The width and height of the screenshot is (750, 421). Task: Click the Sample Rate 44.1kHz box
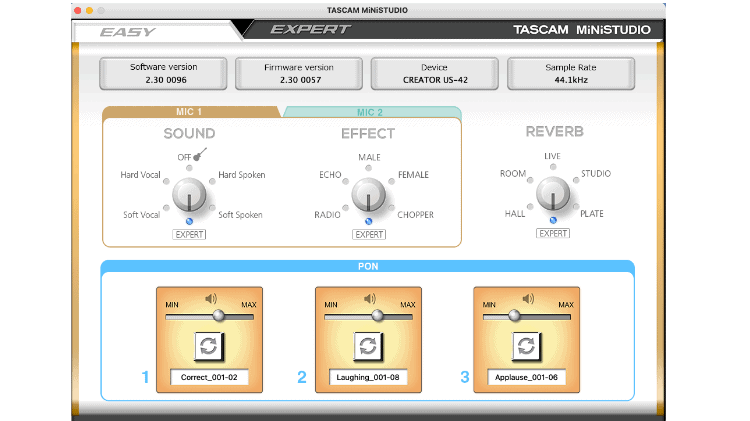click(x=571, y=74)
